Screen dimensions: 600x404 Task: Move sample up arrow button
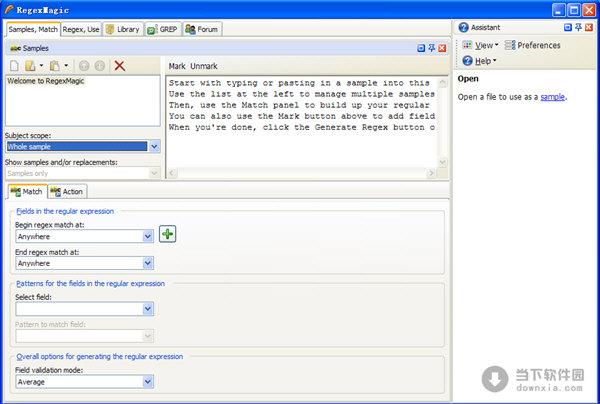(84, 66)
